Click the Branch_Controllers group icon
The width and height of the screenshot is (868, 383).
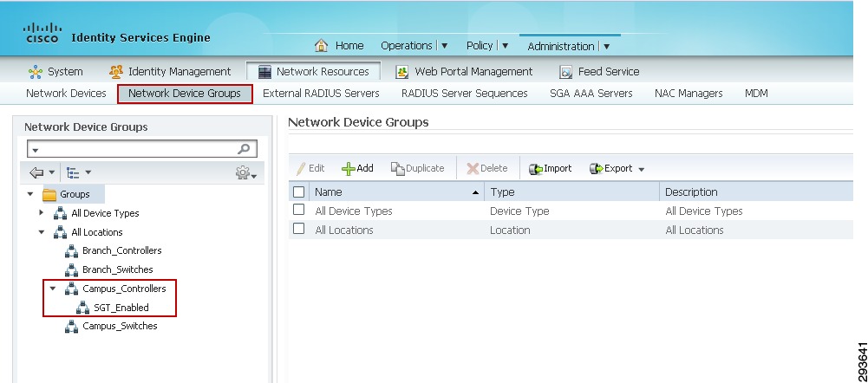71,250
